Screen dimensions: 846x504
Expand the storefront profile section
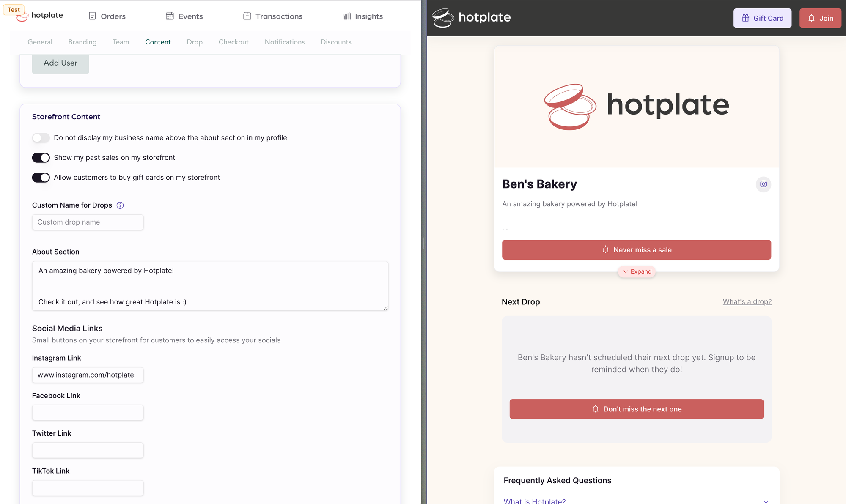click(637, 271)
